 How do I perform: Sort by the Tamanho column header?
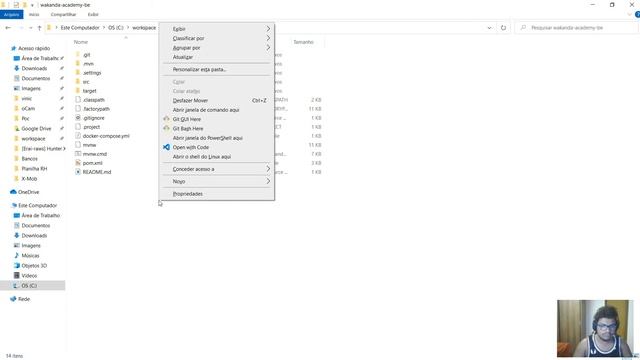pos(303,42)
